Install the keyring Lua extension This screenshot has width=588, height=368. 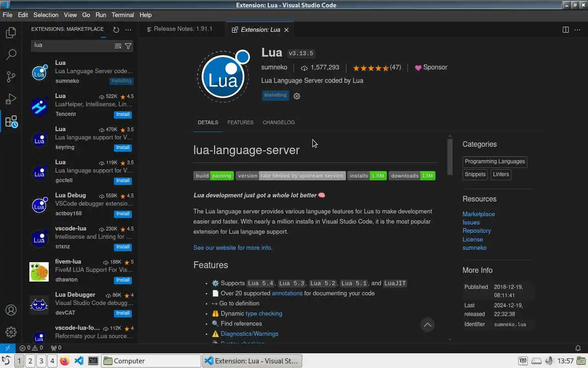tap(123, 147)
